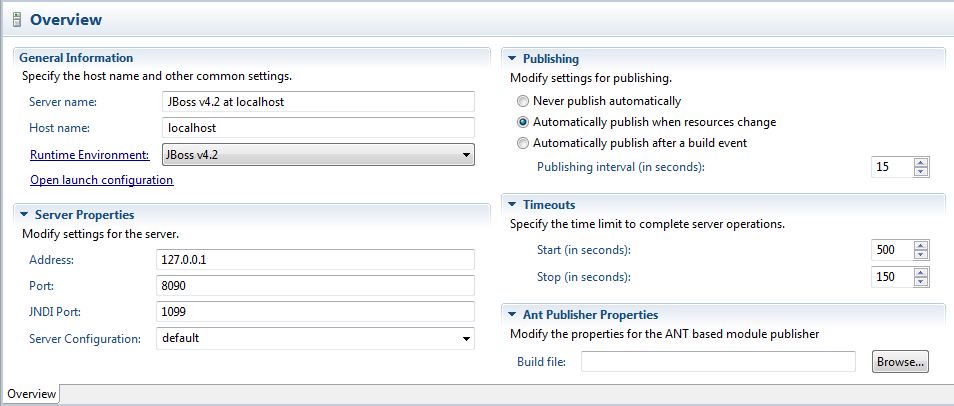The width and height of the screenshot is (954, 406).
Task: Collapse the Timeouts section
Action: click(512, 205)
